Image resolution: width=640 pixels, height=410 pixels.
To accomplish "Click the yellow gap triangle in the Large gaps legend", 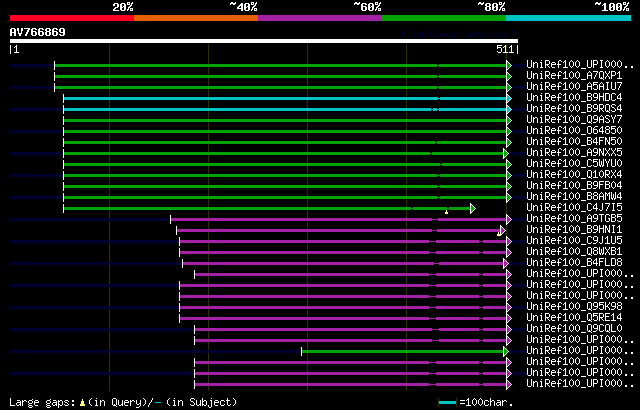I will point(82,403).
